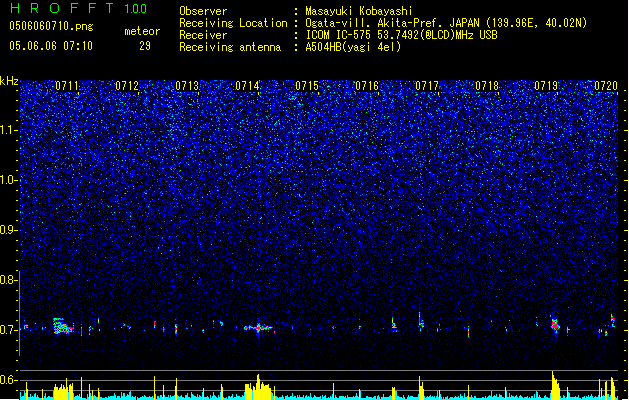Click the 0715 time marker
The width and height of the screenshot is (629, 400).
point(307,86)
